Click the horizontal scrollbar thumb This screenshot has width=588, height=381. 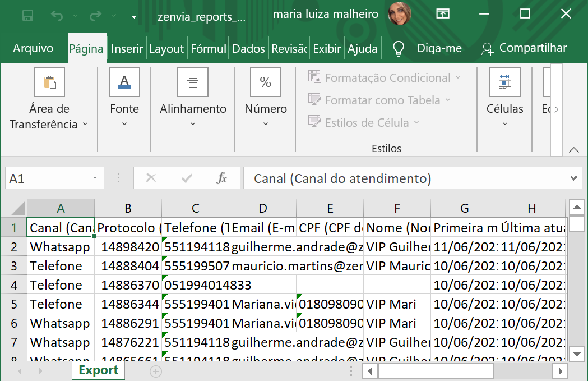[436, 371]
